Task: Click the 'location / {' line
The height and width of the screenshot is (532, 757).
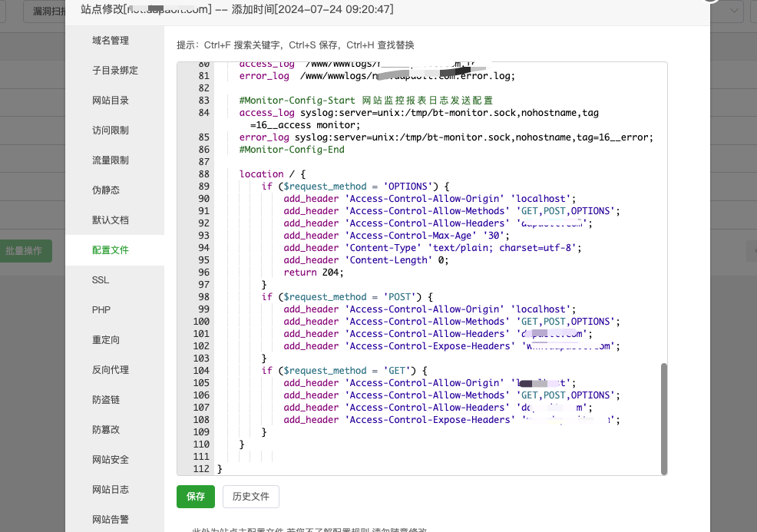Action: tap(273, 173)
